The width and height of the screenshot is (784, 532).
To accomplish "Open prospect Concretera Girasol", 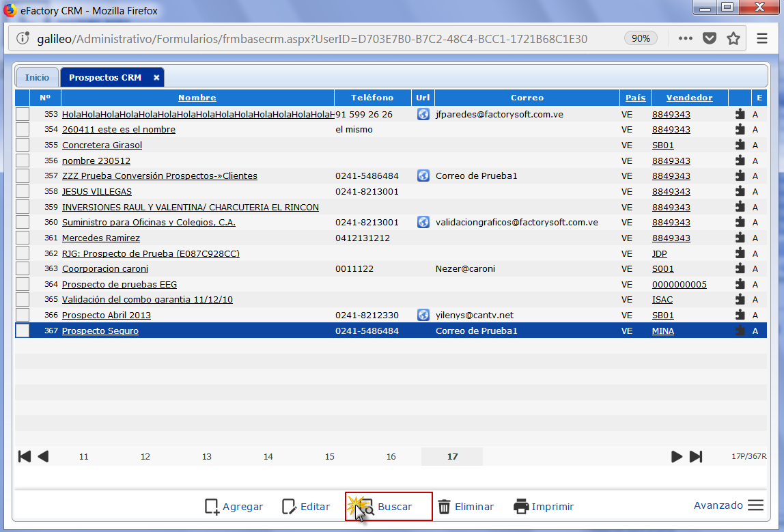I will pyautogui.click(x=102, y=145).
